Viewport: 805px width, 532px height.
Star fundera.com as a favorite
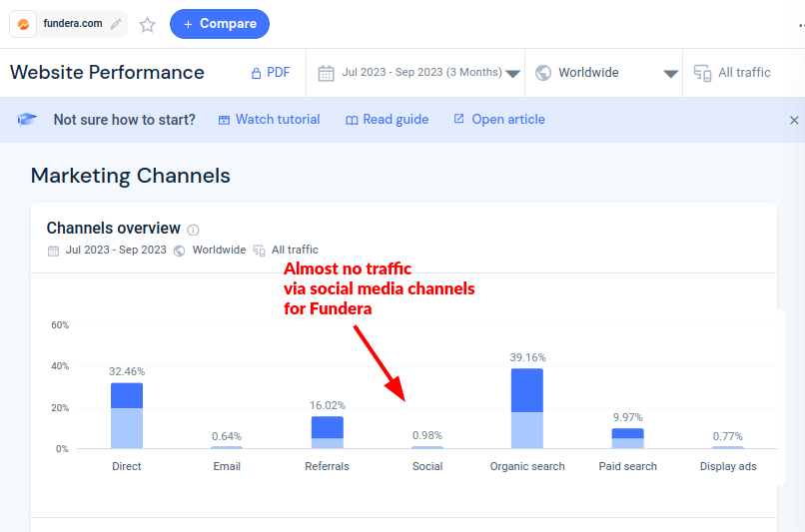(x=148, y=25)
